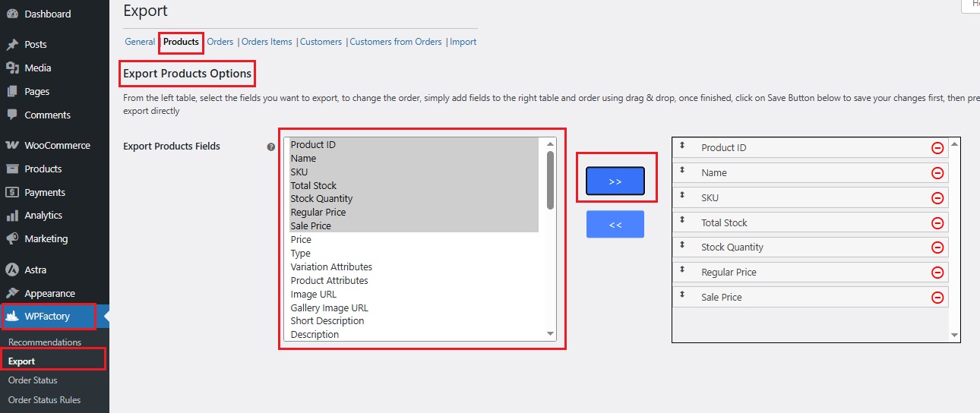Click up arrow of selected fields scrollbar

(x=955, y=143)
